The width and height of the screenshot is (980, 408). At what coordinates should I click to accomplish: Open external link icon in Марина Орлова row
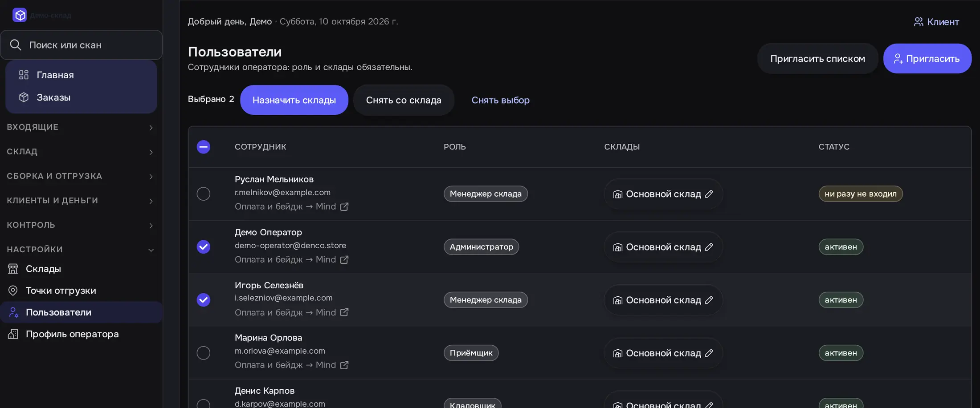coord(344,365)
